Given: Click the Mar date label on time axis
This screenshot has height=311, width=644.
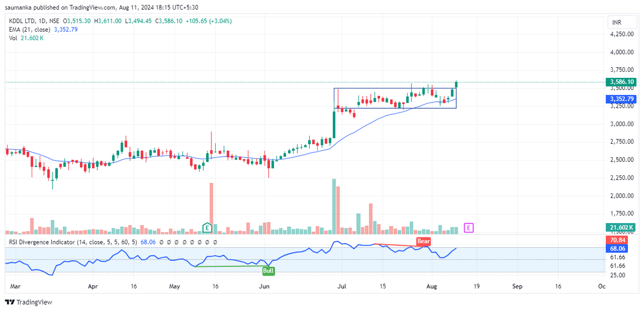Looking at the screenshot, I should [15, 287].
